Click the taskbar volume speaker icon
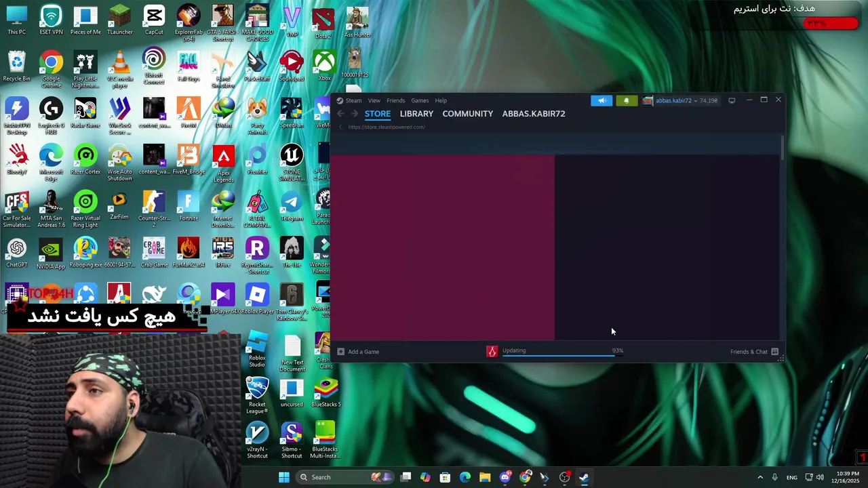This screenshot has height=488, width=868. coord(820,477)
